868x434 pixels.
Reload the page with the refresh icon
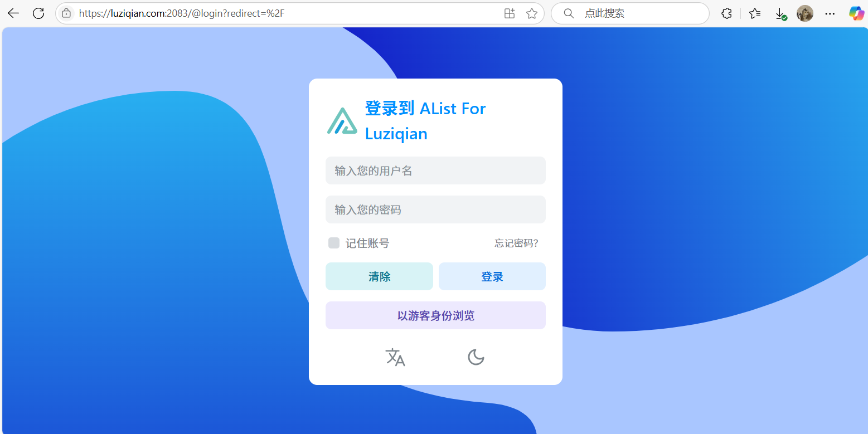point(38,13)
